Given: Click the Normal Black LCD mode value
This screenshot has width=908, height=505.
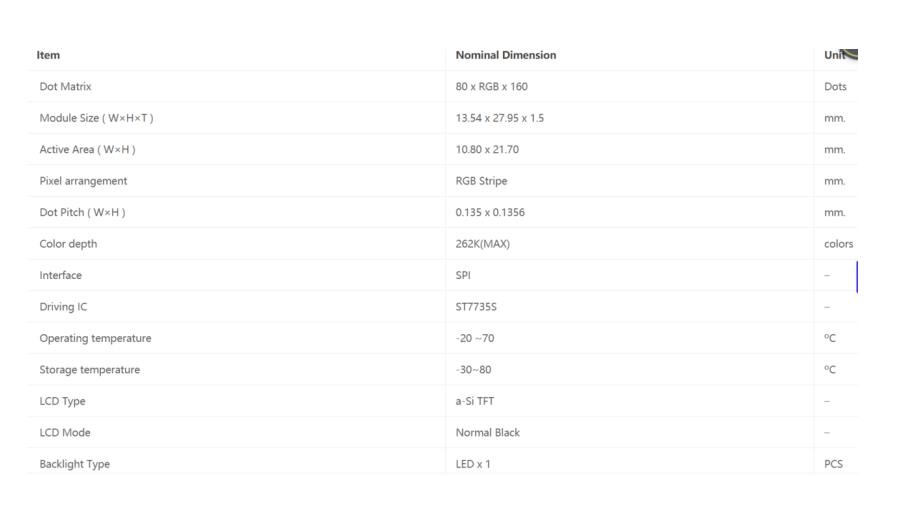Looking at the screenshot, I should tap(488, 433).
